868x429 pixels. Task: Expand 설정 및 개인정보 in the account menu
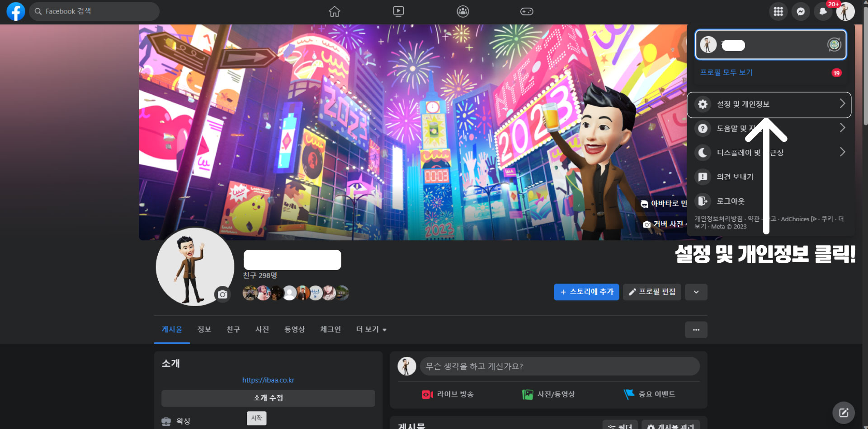point(769,104)
